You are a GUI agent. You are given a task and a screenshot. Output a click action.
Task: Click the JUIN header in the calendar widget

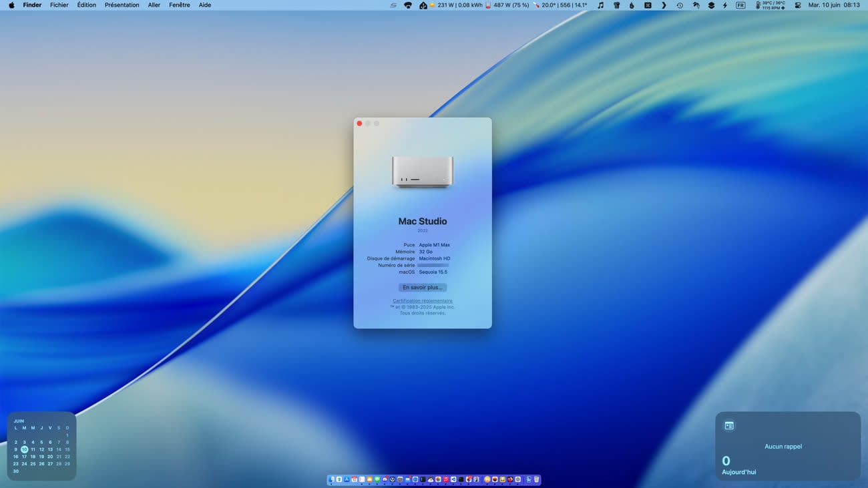tap(19, 421)
